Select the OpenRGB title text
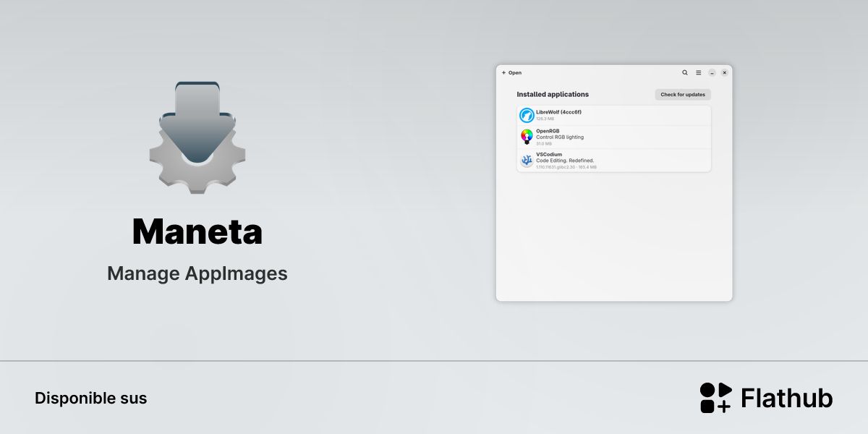Image resolution: width=868 pixels, height=434 pixels. click(548, 131)
